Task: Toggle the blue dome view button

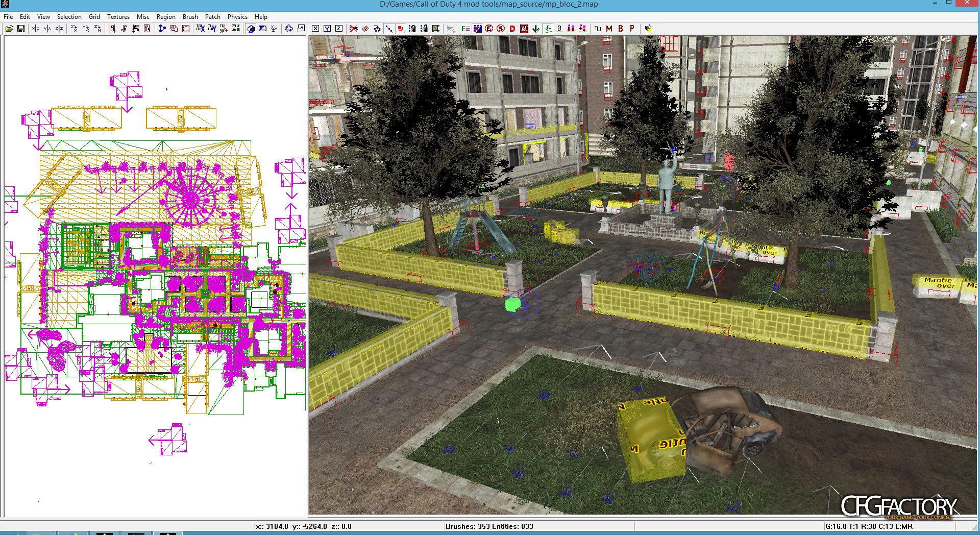Action: point(251,29)
